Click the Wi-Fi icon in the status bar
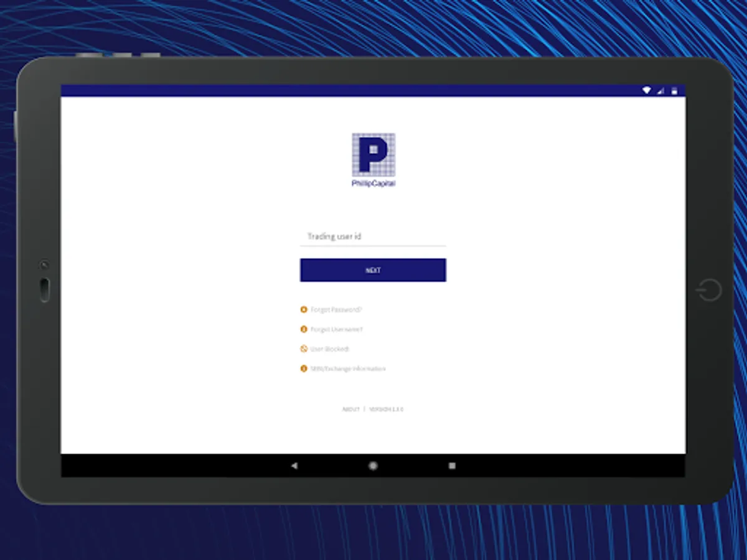Screen dimensions: 747x560 (647, 91)
